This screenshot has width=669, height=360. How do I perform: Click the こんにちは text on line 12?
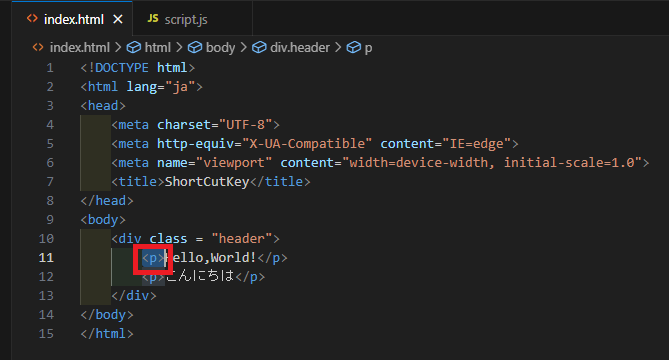pos(200,276)
